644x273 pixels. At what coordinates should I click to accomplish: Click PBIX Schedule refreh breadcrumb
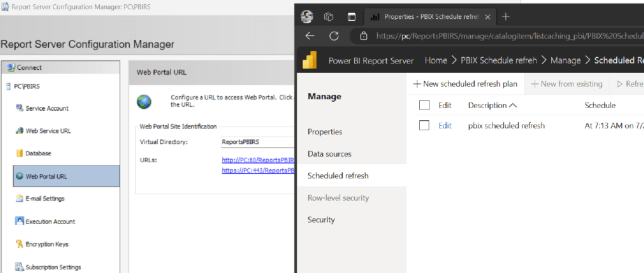[499, 60]
